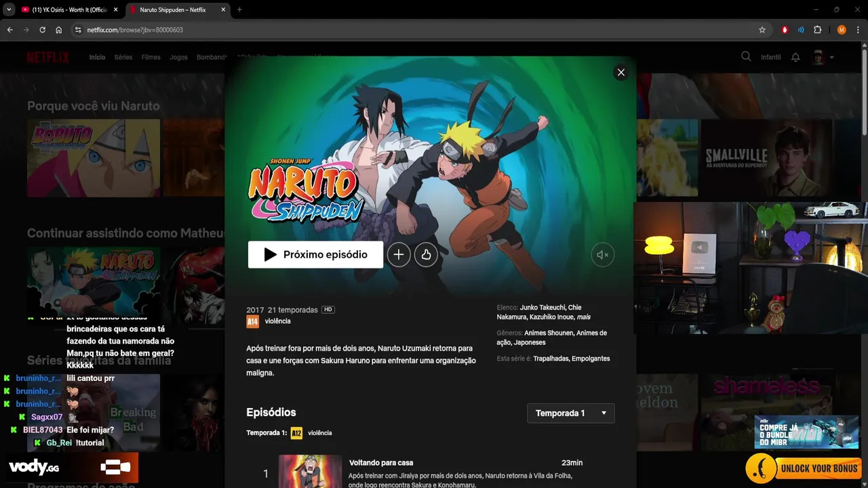Click chat username Gb_Rei

coord(59,443)
